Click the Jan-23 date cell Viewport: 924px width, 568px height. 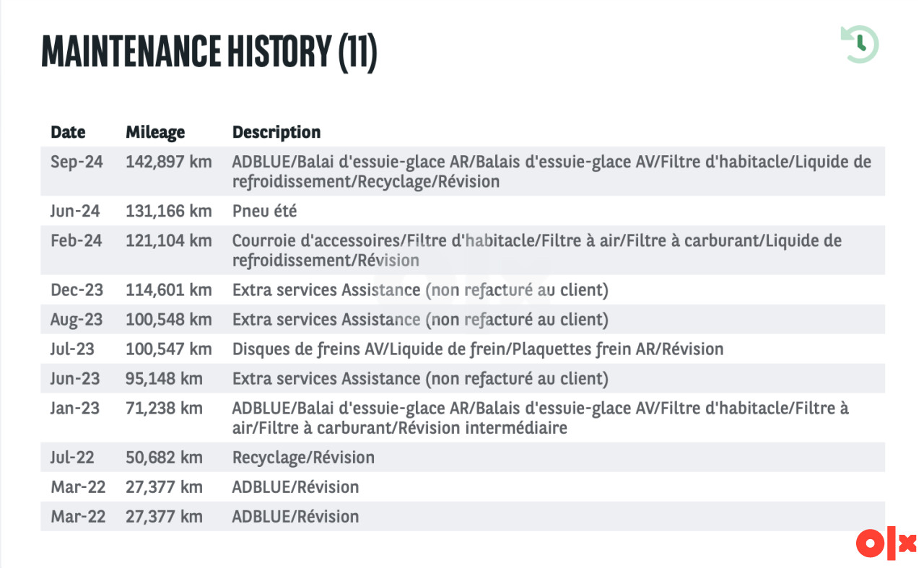(x=75, y=408)
